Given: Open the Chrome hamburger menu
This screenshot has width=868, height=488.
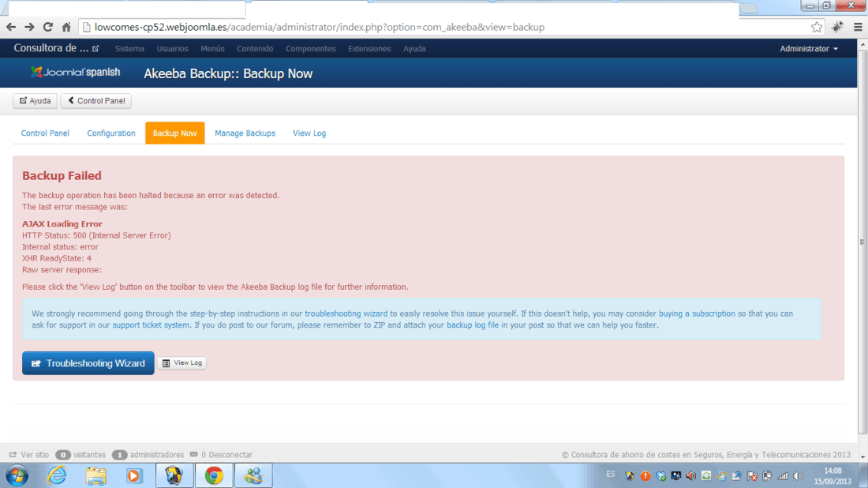Looking at the screenshot, I should click(858, 27).
